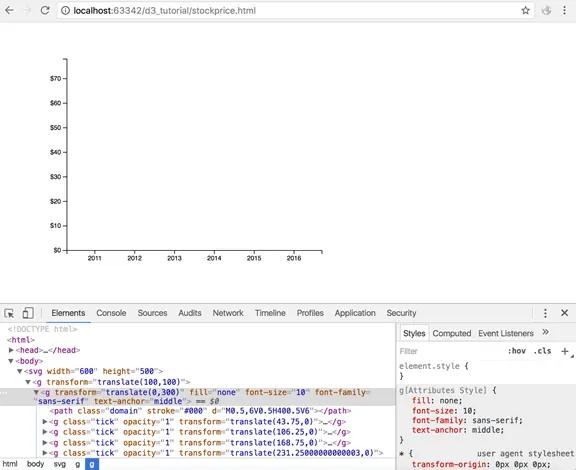Open the Network tab
The width and height of the screenshot is (576, 470).
click(228, 313)
